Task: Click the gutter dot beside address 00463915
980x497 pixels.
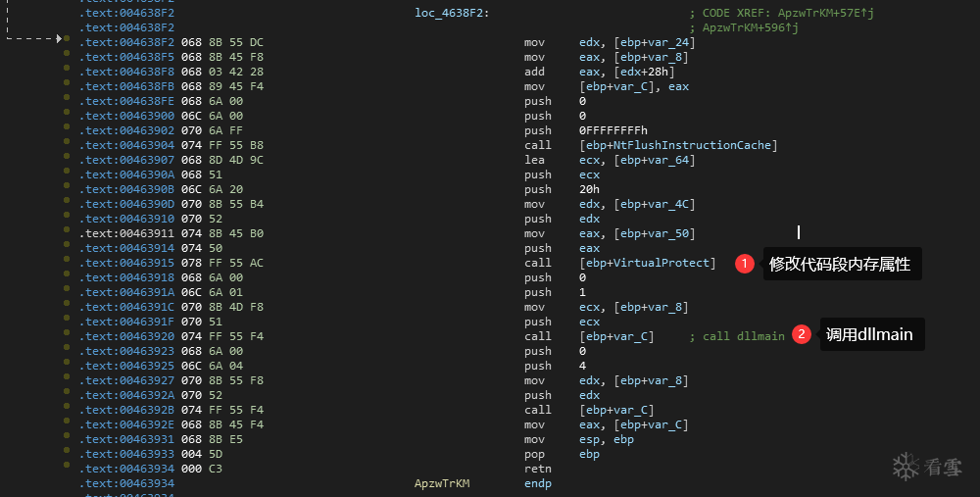Action: click(66, 263)
